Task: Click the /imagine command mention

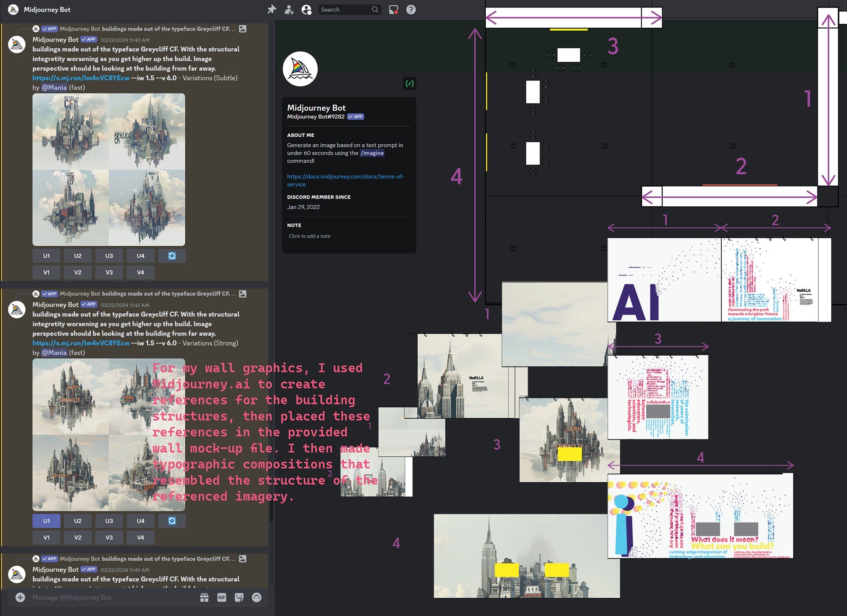Action: click(x=372, y=153)
